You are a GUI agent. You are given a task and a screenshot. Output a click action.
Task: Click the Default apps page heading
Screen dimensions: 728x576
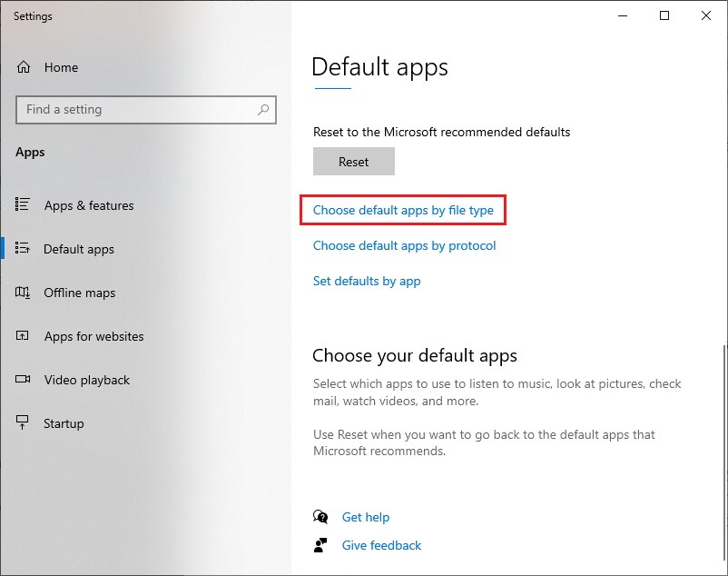379,67
